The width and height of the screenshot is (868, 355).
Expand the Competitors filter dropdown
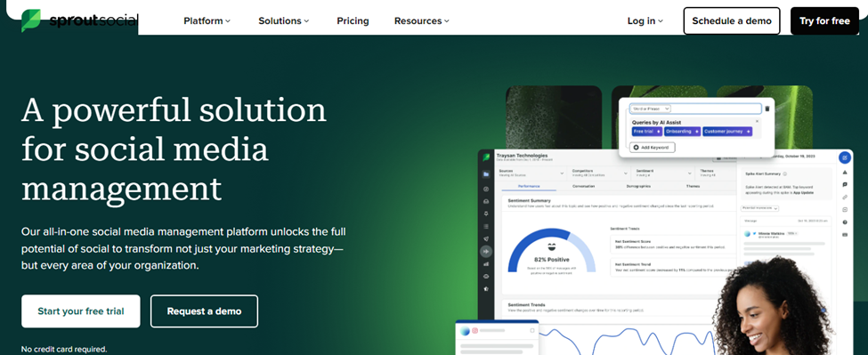click(x=598, y=173)
